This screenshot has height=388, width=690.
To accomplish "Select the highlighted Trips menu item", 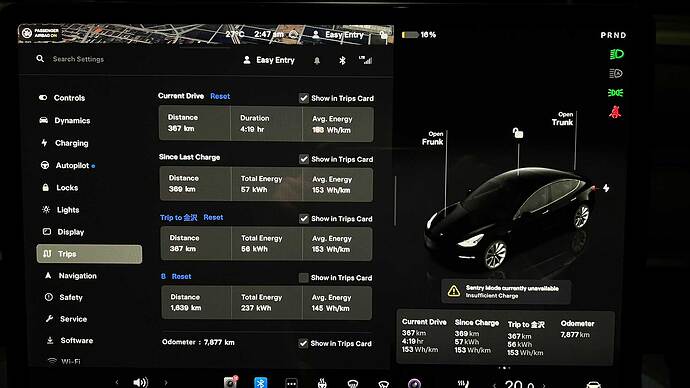I will pyautogui.click(x=89, y=254).
